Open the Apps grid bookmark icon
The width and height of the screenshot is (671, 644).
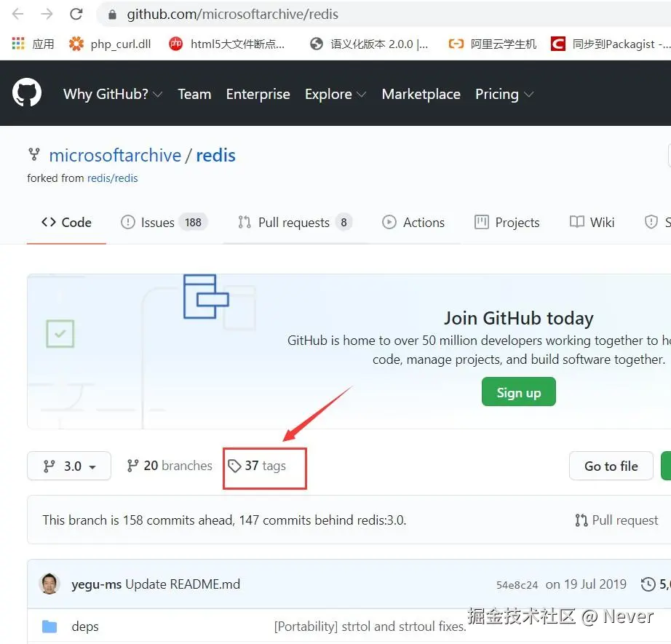18,44
